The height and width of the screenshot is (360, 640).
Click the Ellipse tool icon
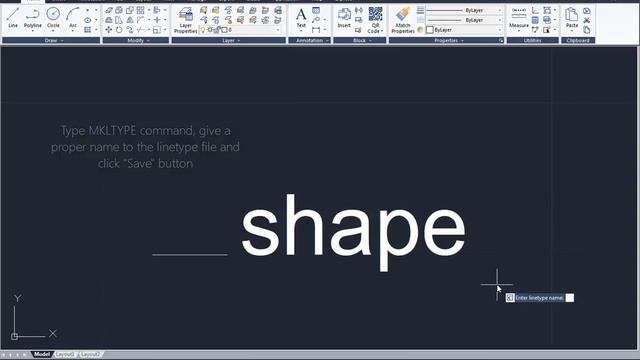(88, 20)
